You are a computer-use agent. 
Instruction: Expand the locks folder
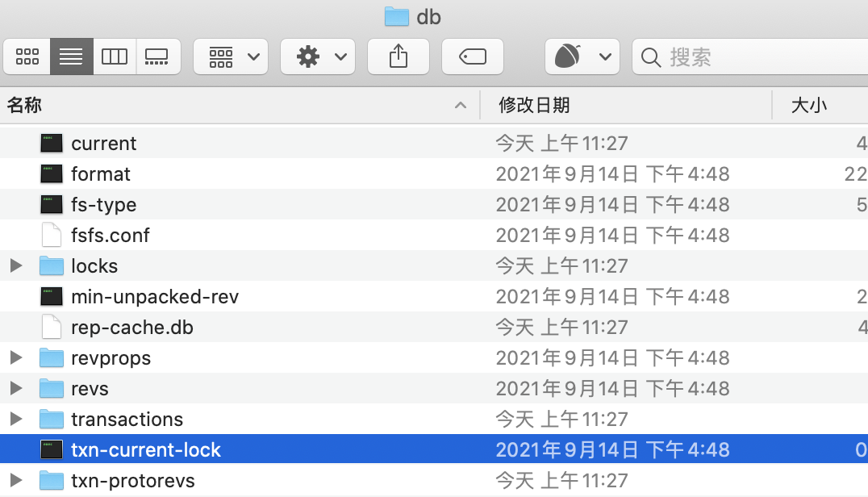point(16,265)
